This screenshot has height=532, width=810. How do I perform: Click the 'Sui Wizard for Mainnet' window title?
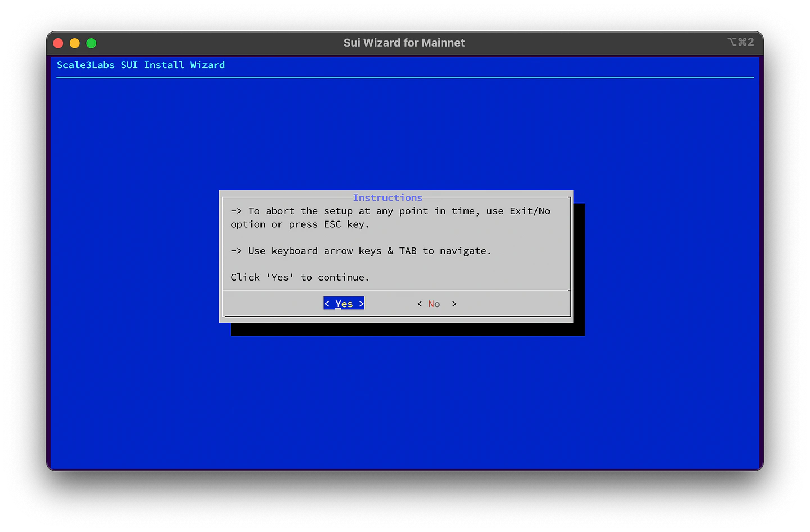point(404,43)
